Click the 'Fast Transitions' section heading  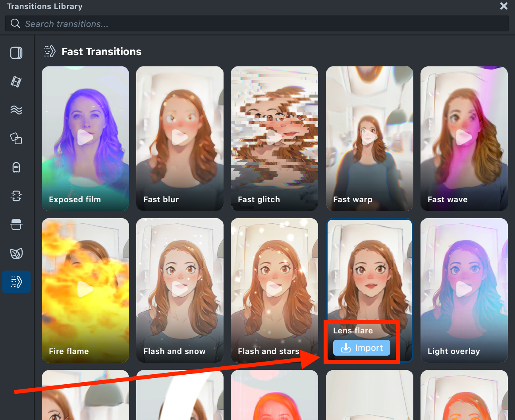(x=102, y=52)
